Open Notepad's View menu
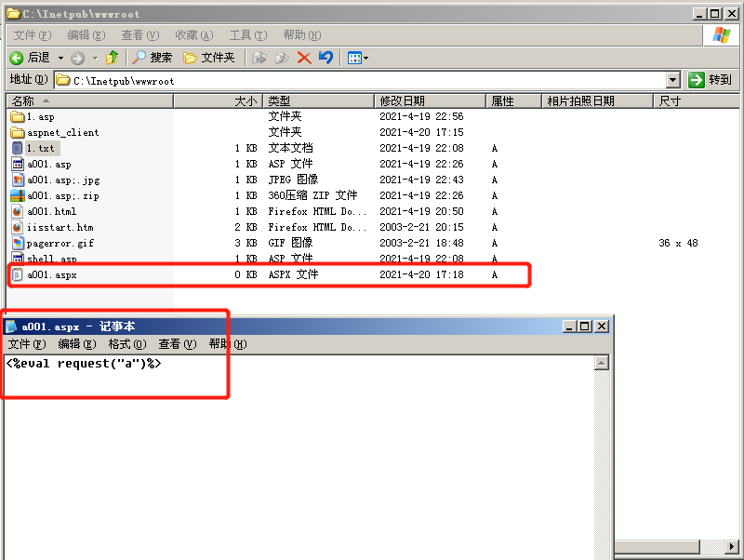This screenshot has width=744, height=560. point(178,344)
